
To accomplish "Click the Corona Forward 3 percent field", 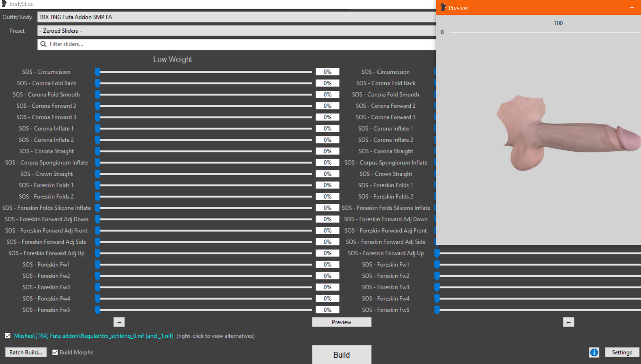I will pyautogui.click(x=328, y=117).
